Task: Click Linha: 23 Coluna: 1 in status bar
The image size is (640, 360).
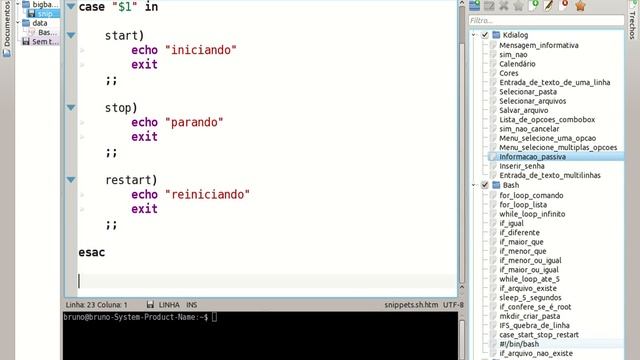Action: (97, 305)
